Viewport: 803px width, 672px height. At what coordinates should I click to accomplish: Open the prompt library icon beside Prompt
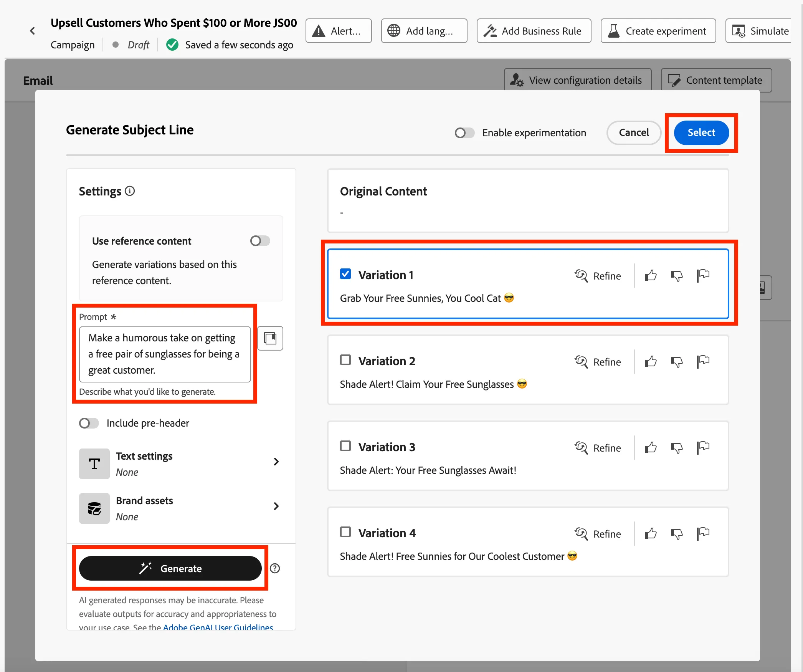(270, 338)
